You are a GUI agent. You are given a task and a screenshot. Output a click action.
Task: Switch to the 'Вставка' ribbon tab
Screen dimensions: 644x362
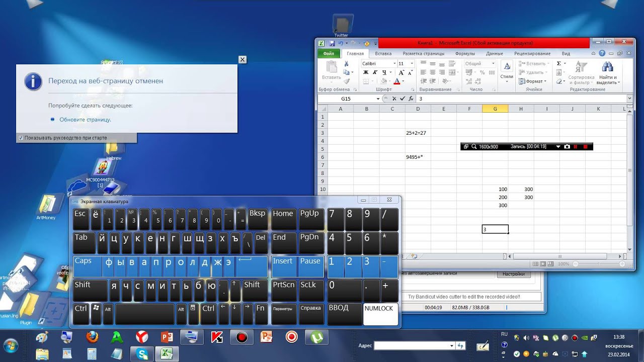(383, 53)
